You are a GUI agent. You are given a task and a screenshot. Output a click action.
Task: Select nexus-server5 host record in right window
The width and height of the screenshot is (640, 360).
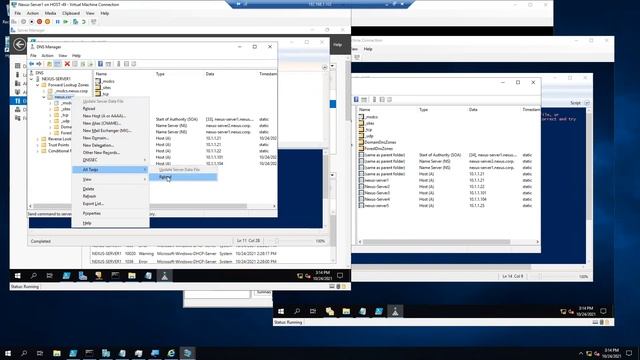pos(376,206)
